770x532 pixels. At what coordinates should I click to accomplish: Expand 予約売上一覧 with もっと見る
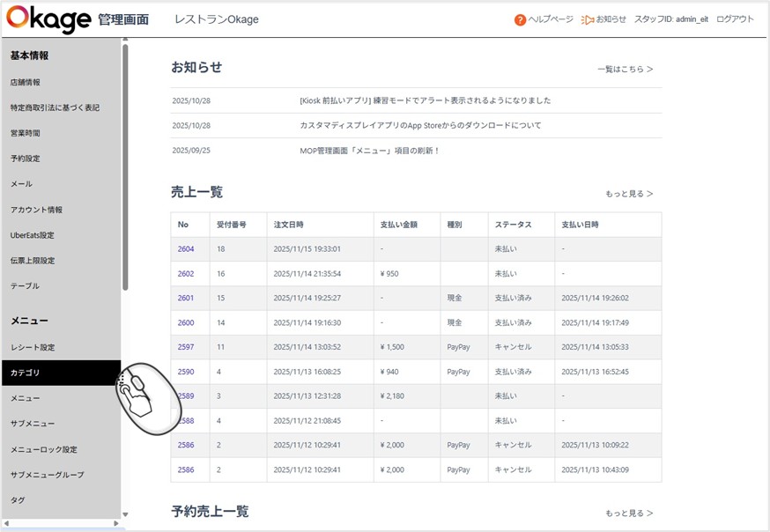tap(628, 513)
